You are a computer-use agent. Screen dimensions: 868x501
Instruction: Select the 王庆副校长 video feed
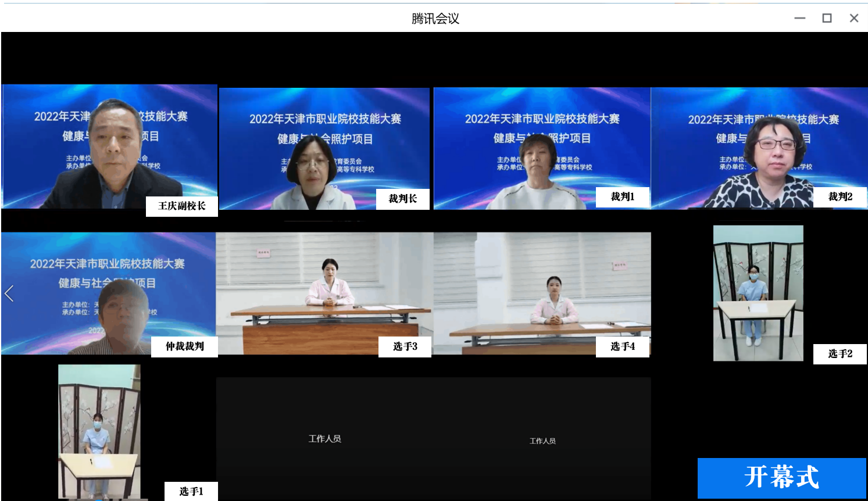point(109,146)
